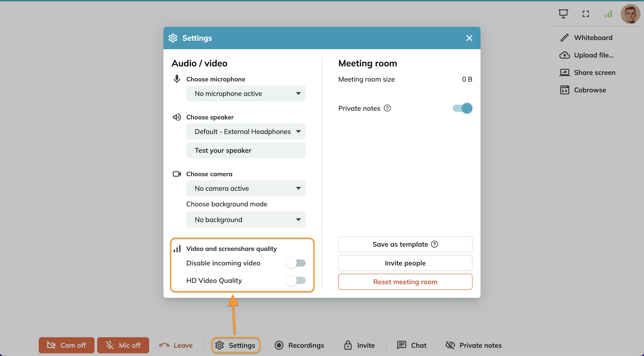Viewport: 644px width, 356px height.
Task: Click Save as template button
Action: click(x=405, y=244)
